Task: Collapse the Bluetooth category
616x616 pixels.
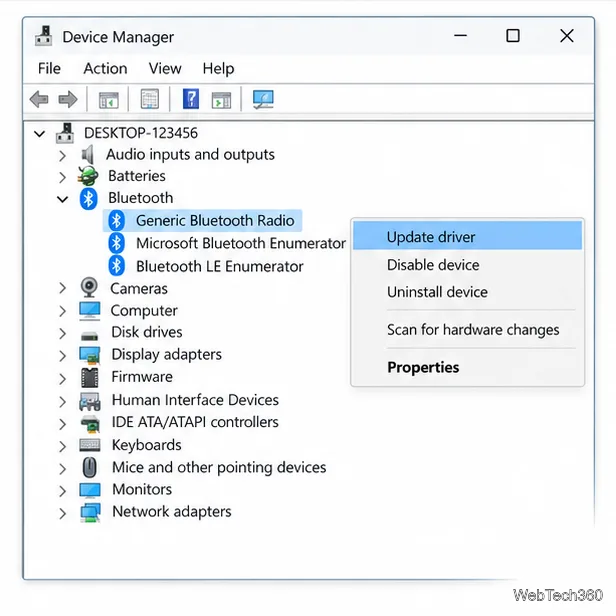Action: coord(62,200)
